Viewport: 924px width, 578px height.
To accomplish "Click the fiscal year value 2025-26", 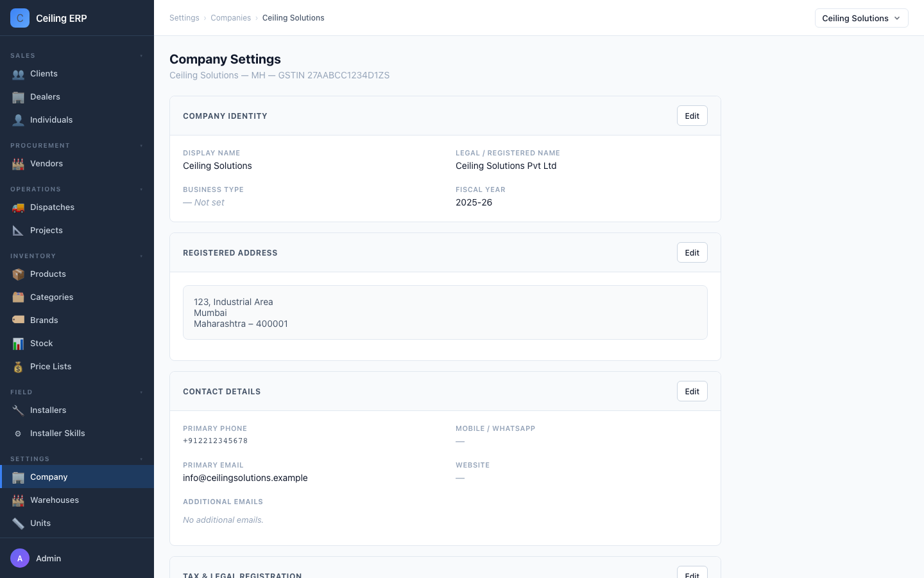I will pos(474,202).
